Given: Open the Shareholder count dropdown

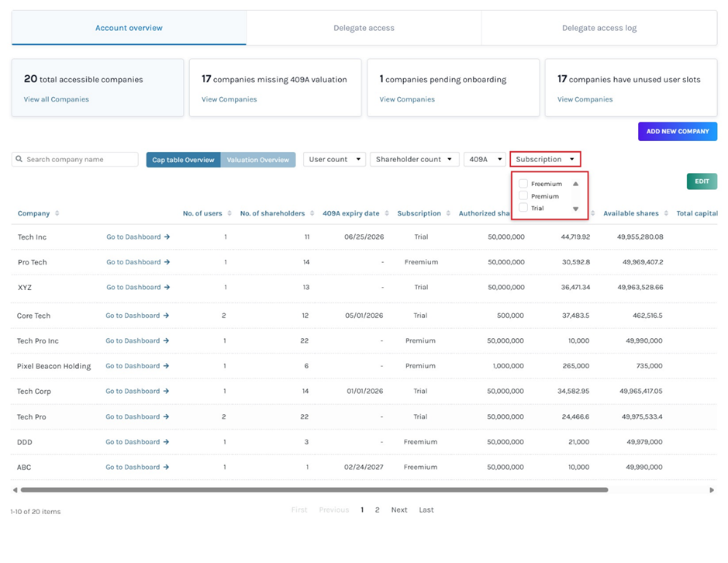Looking at the screenshot, I should tap(414, 160).
